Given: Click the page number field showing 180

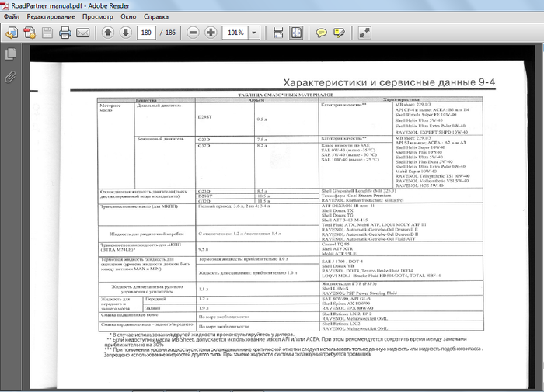Looking at the screenshot, I should coord(146,33).
